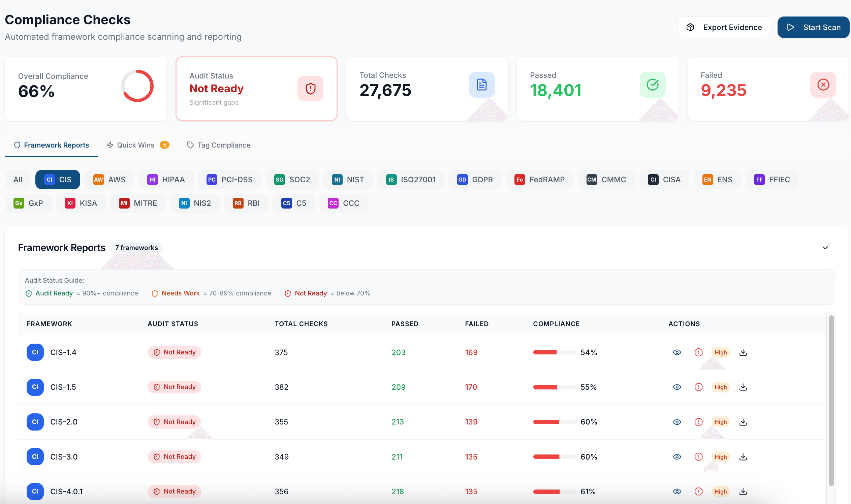Click the document icon in Total Checks card
Image resolution: width=851 pixels, height=504 pixels.
[x=481, y=85]
